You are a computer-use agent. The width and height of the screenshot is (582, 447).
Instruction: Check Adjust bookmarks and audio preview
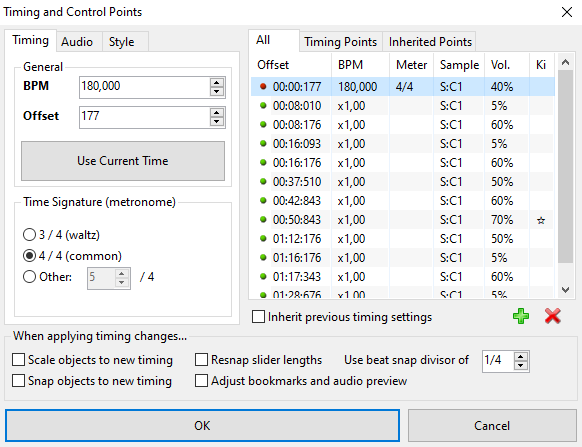[x=202, y=381]
